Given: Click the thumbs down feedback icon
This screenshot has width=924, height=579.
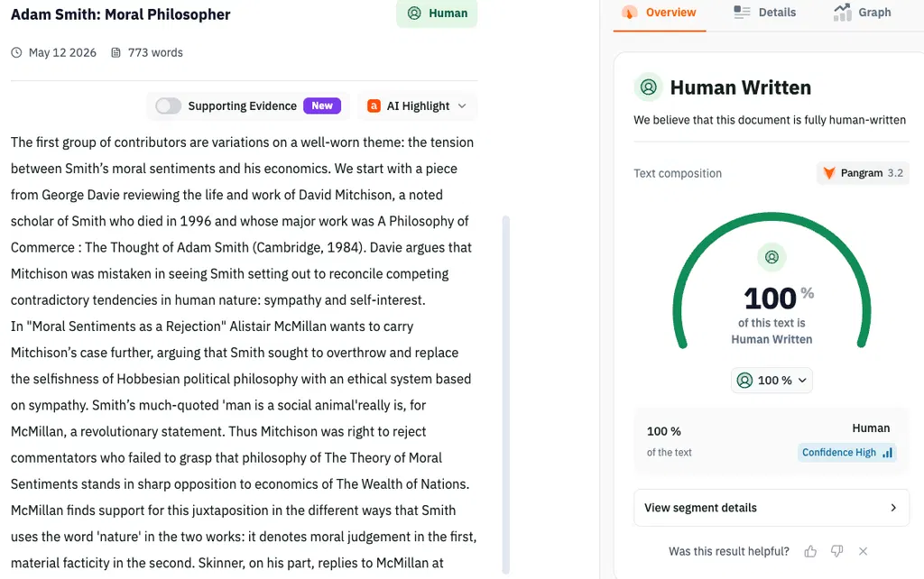Looking at the screenshot, I should [x=836, y=551].
